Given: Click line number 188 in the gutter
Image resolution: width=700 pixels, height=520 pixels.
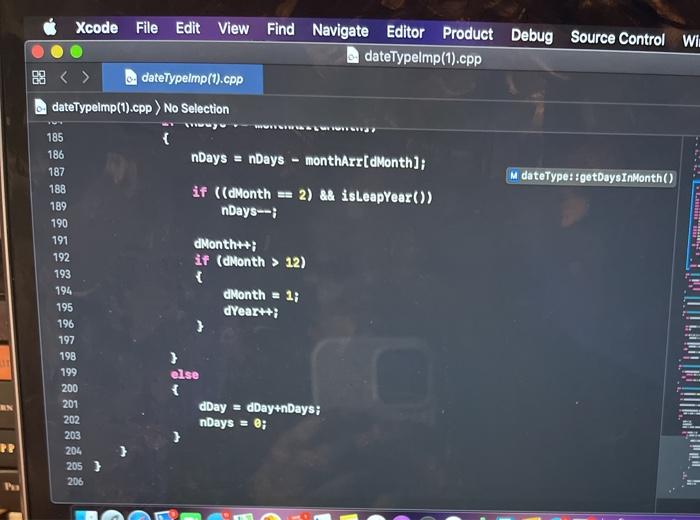Looking at the screenshot, I should [x=57, y=189].
